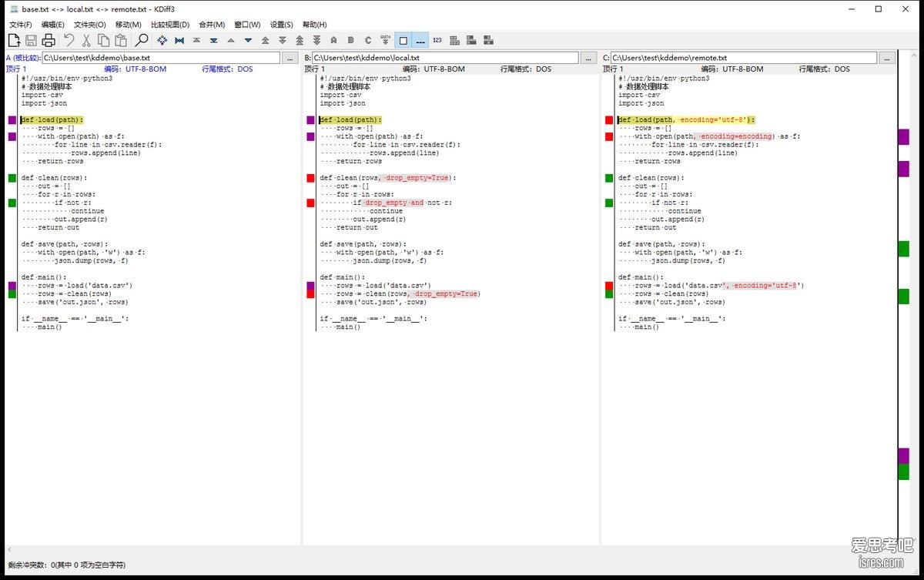Image resolution: width=924 pixels, height=580 pixels.
Task: Click the base.txt path field
Action: click(161, 58)
